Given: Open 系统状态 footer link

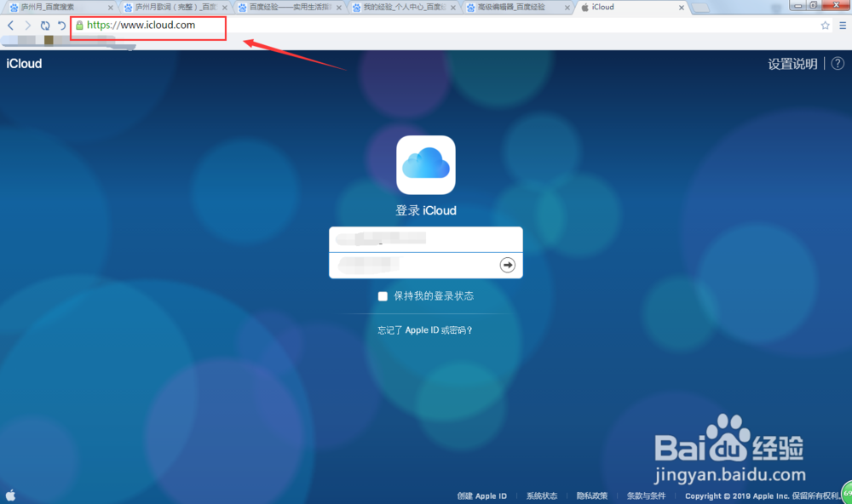Looking at the screenshot, I should (541, 495).
